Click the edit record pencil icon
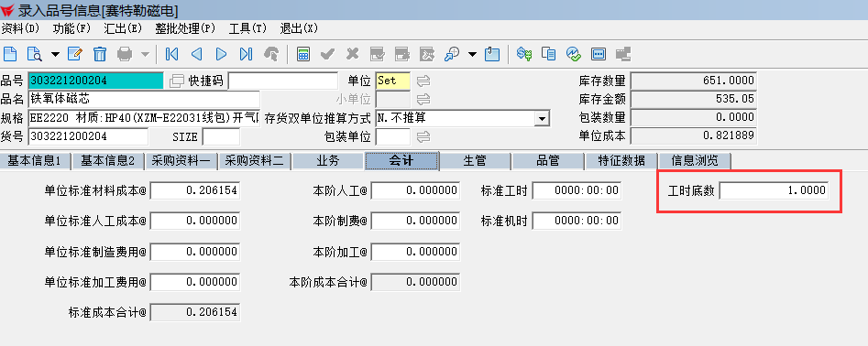 click(x=75, y=54)
